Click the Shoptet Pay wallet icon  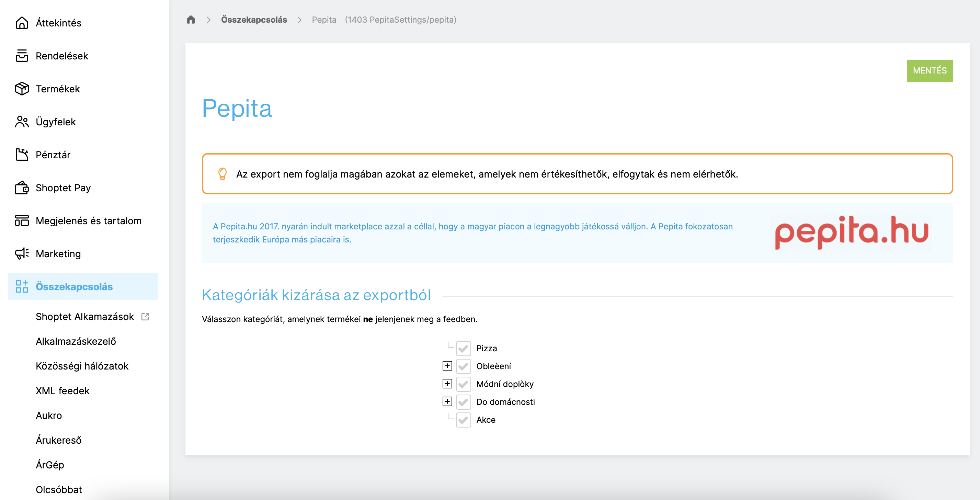22,187
